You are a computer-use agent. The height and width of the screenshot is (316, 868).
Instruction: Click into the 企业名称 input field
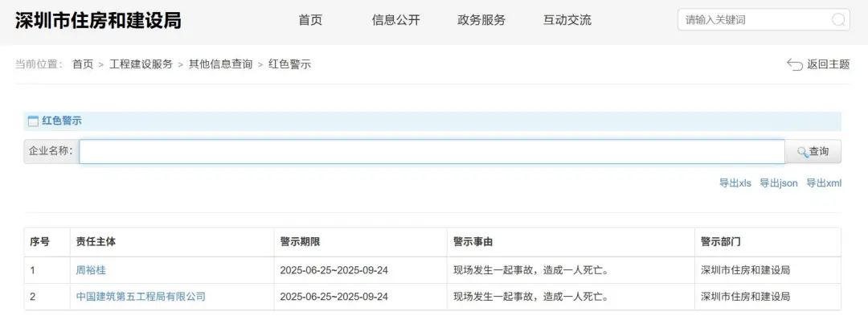tap(432, 152)
